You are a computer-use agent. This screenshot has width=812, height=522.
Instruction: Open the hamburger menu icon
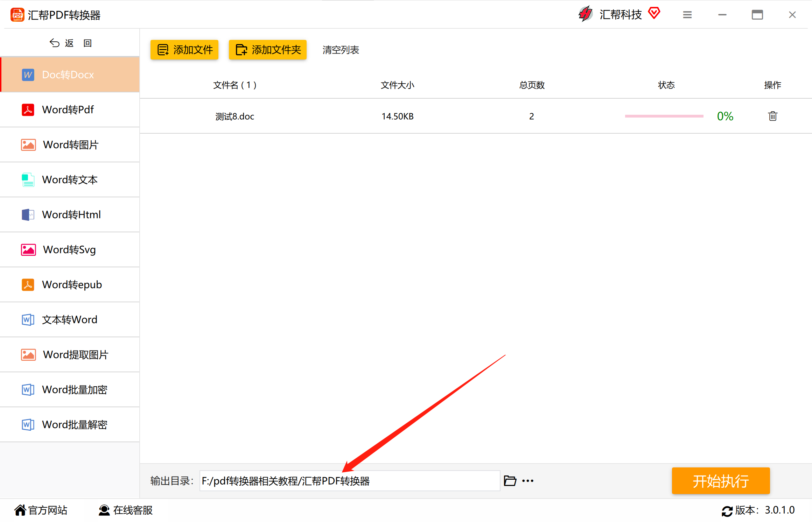point(687,15)
